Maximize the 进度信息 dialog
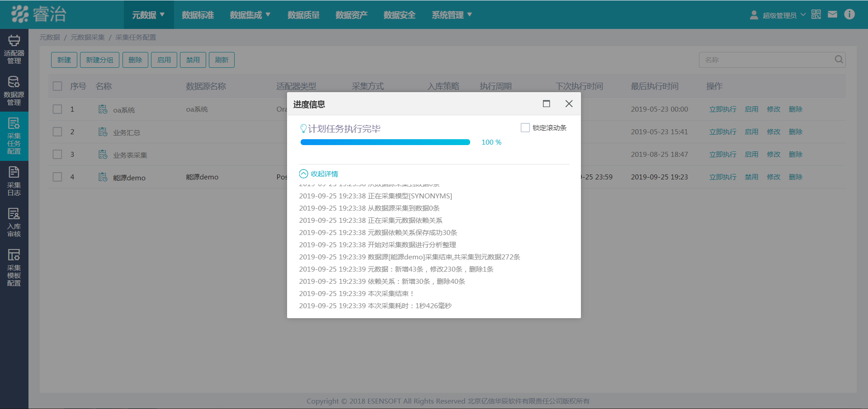Image resolution: width=868 pixels, height=409 pixels. [547, 104]
